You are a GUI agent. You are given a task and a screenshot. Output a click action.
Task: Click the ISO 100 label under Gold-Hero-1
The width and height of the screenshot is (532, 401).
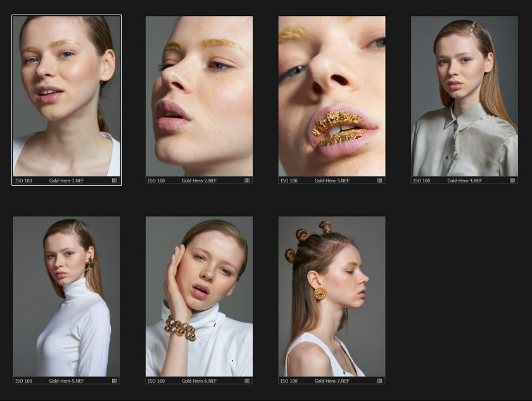[24, 181]
